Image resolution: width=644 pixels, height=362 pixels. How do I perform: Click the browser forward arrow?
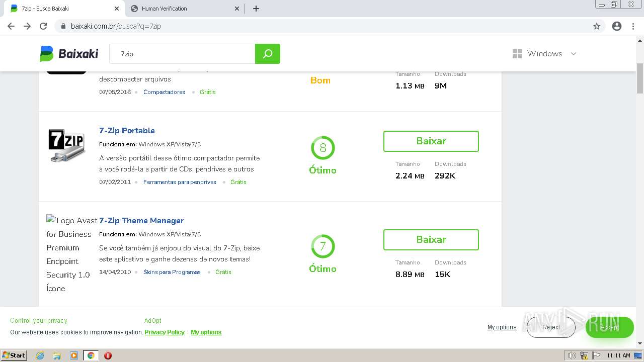27,26
